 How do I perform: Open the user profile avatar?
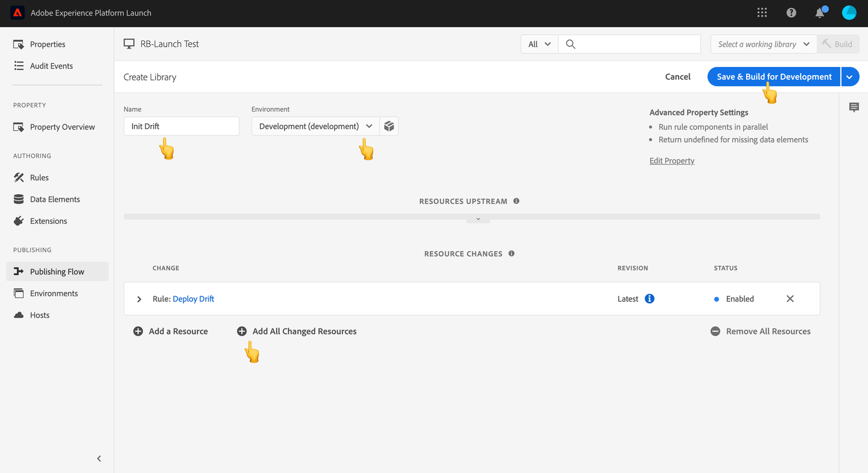point(849,13)
